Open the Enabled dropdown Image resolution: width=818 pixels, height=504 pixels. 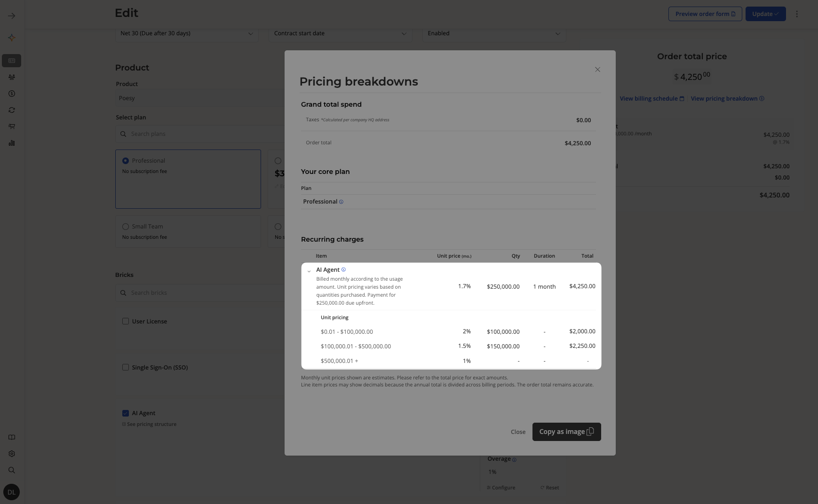(494, 33)
